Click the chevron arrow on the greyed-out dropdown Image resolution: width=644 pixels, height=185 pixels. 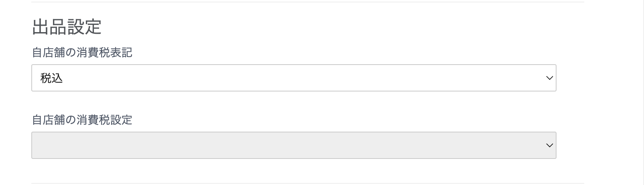point(549,145)
